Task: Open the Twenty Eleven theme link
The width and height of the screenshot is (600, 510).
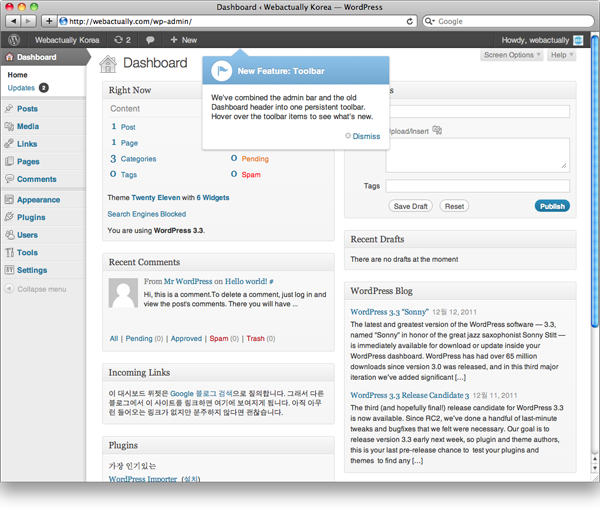Action: pos(156,197)
